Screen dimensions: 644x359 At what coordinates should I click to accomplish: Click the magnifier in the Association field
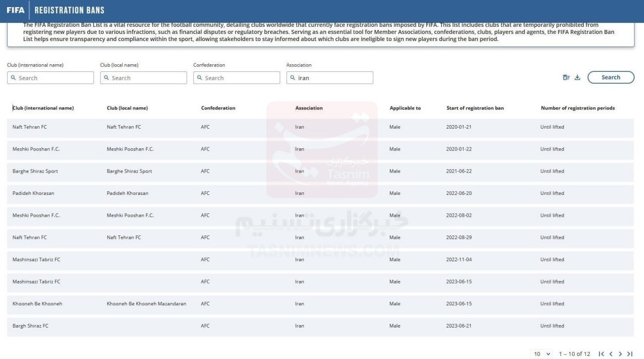pyautogui.click(x=292, y=77)
